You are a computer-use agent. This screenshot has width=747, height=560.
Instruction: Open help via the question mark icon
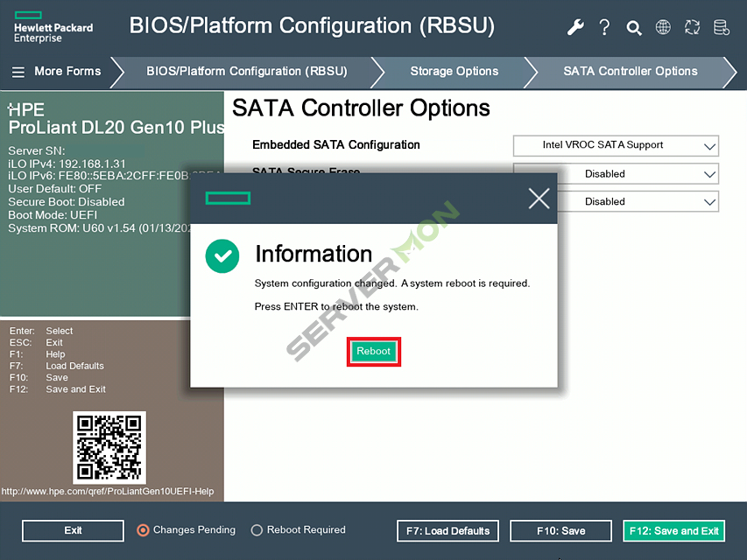pos(604,27)
